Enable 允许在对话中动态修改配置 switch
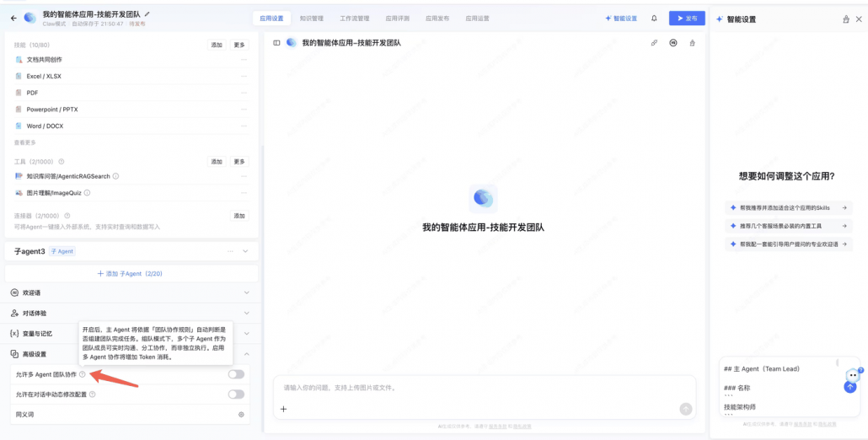The image size is (868, 440). tap(236, 394)
